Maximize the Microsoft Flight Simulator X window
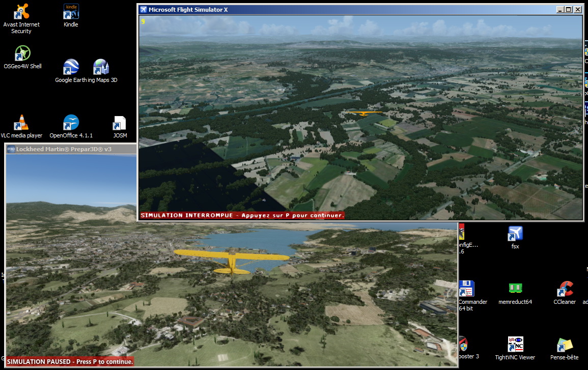 (569, 10)
